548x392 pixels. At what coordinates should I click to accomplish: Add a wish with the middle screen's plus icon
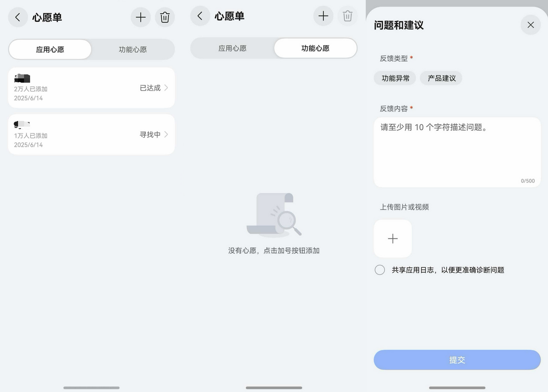(x=323, y=16)
